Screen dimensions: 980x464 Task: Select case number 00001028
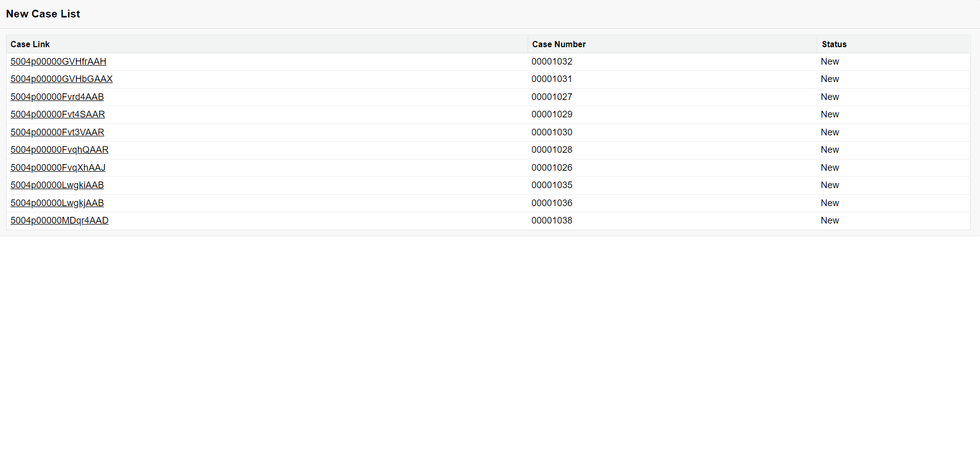[x=552, y=150]
